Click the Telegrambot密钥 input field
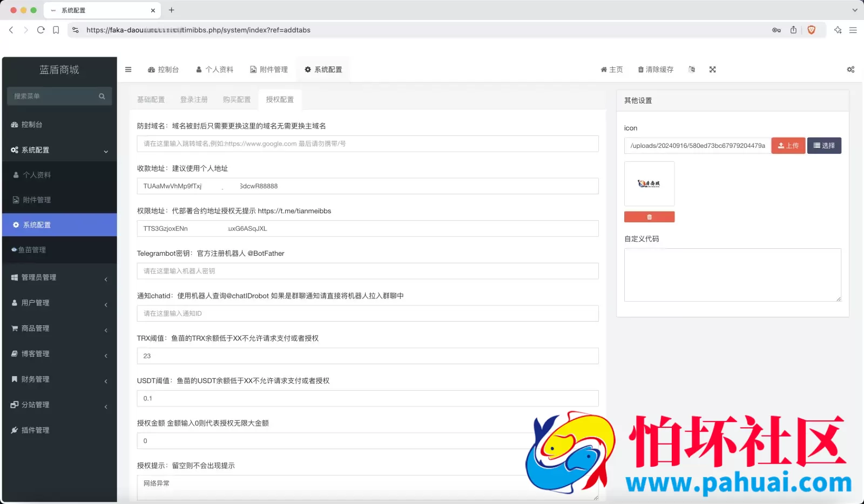Viewport: 864px width, 504px height. 368,271
